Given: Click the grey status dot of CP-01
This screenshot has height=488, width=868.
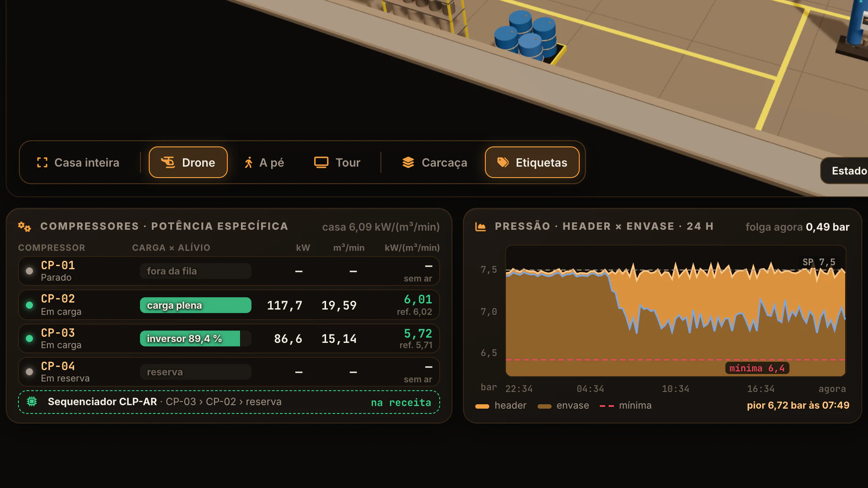Looking at the screenshot, I should point(29,271).
